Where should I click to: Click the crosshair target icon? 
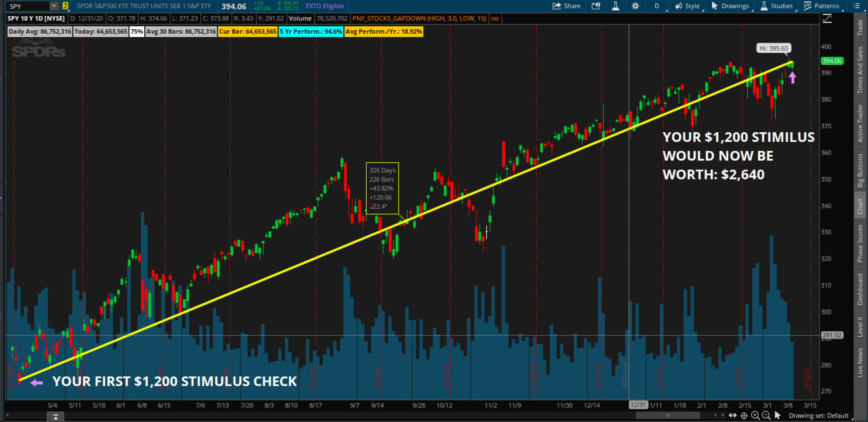(744, 415)
